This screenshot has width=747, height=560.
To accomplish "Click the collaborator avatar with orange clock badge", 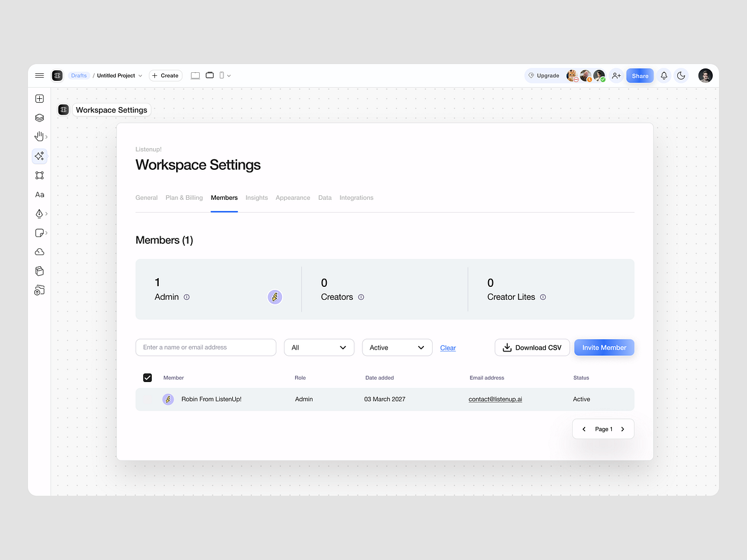I will pos(585,75).
